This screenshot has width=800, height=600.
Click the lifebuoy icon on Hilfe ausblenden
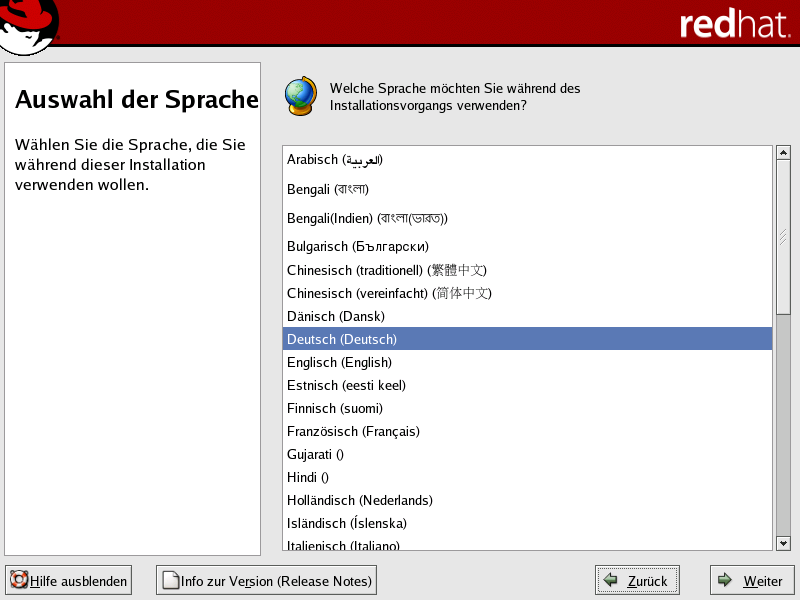[x=19, y=580]
